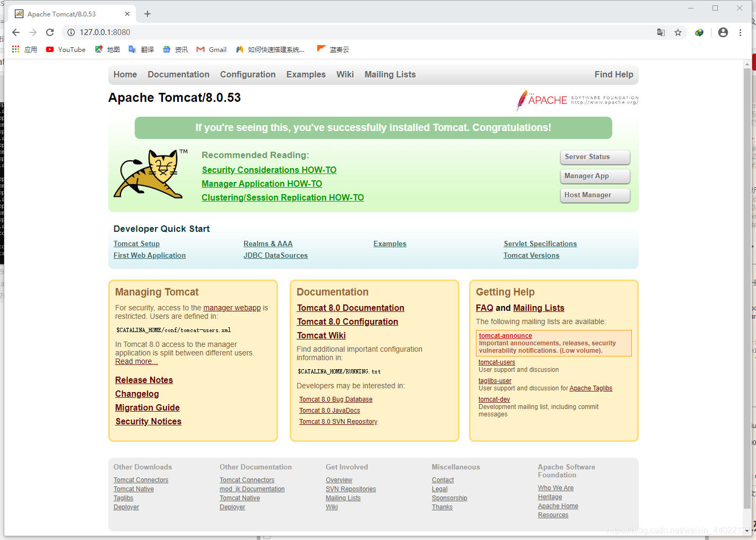The image size is (756, 540).
Task: Open the First Web Application link
Action: pos(150,256)
